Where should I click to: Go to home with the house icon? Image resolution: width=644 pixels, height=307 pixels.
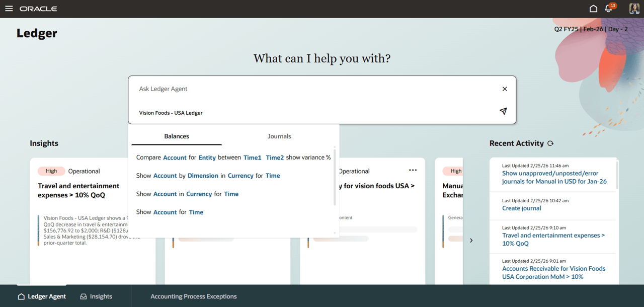[593, 9]
